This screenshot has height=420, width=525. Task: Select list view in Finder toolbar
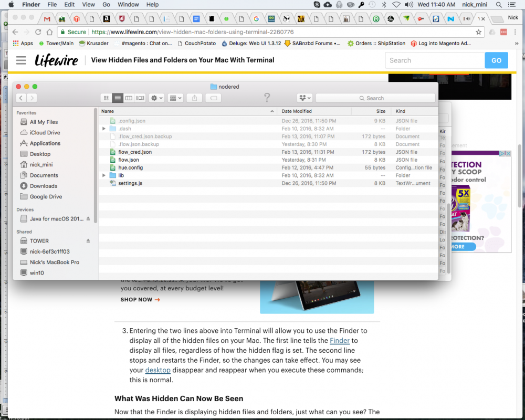pos(118,98)
